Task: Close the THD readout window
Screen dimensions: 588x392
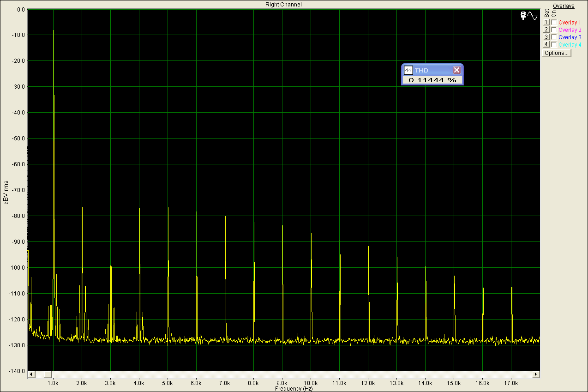Action: point(456,70)
